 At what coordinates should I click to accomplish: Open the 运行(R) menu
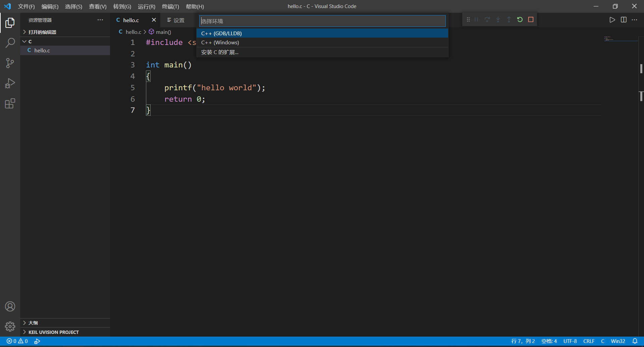[x=147, y=6]
